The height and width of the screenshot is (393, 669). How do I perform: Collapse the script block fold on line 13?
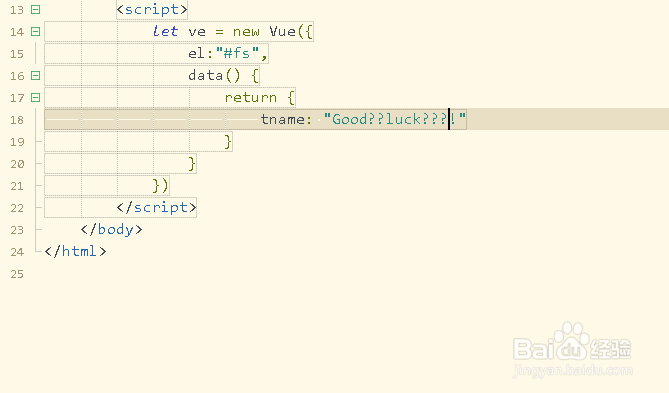coord(35,9)
